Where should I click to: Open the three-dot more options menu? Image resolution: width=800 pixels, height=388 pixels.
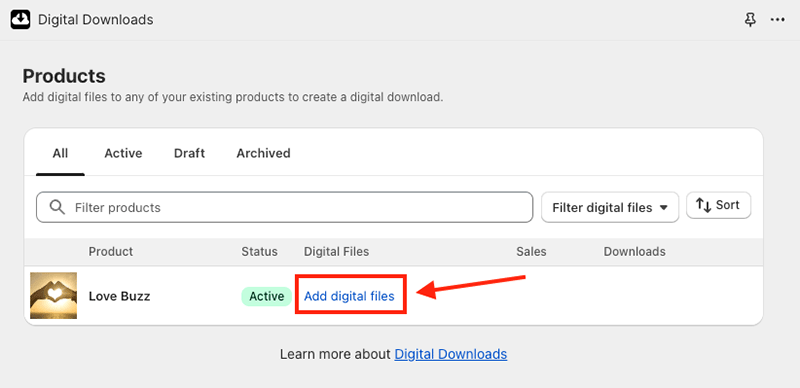tap(778, 20)
